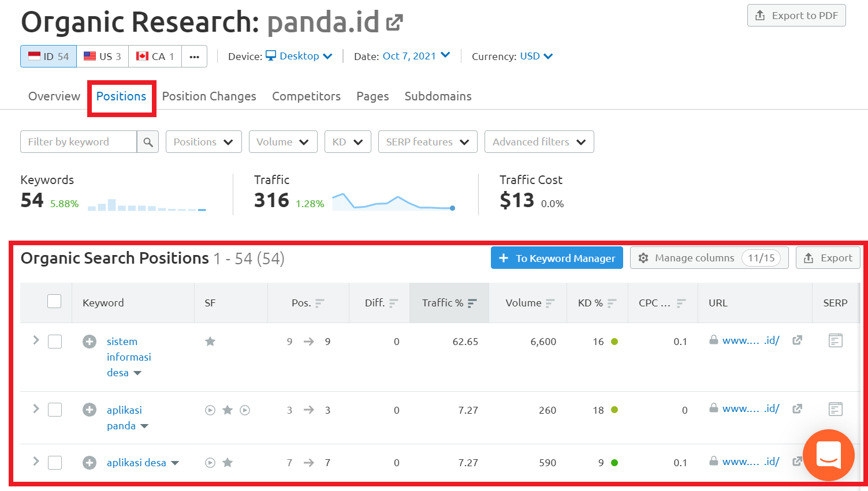Click the table Export button

pyautogui.click(x=828, y=258)
